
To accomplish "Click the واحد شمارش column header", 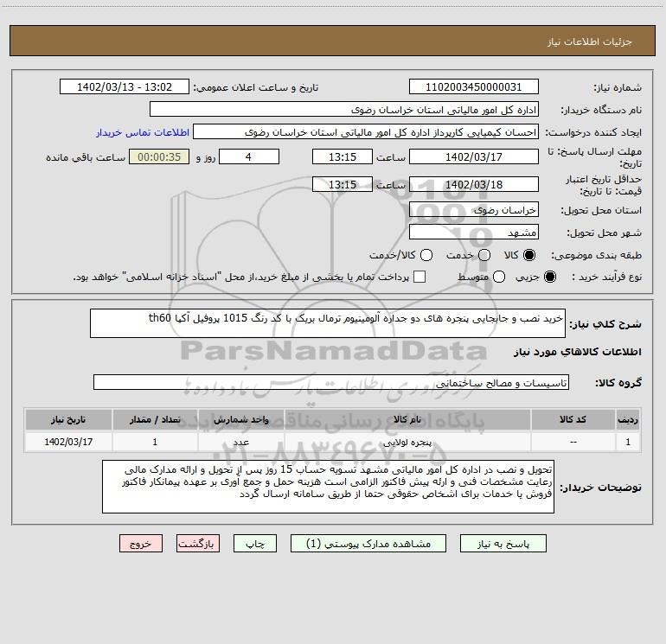I will (x=240, y=419).
